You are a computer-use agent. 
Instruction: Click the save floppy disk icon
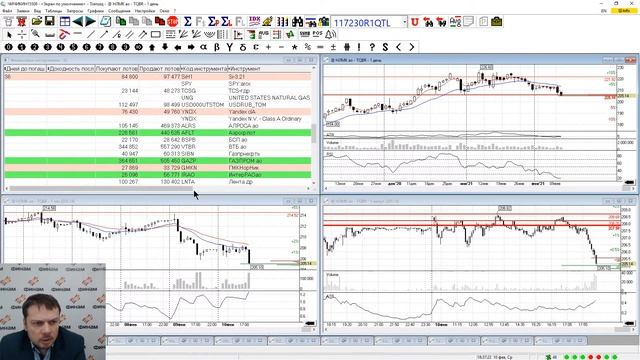point(49,22)
